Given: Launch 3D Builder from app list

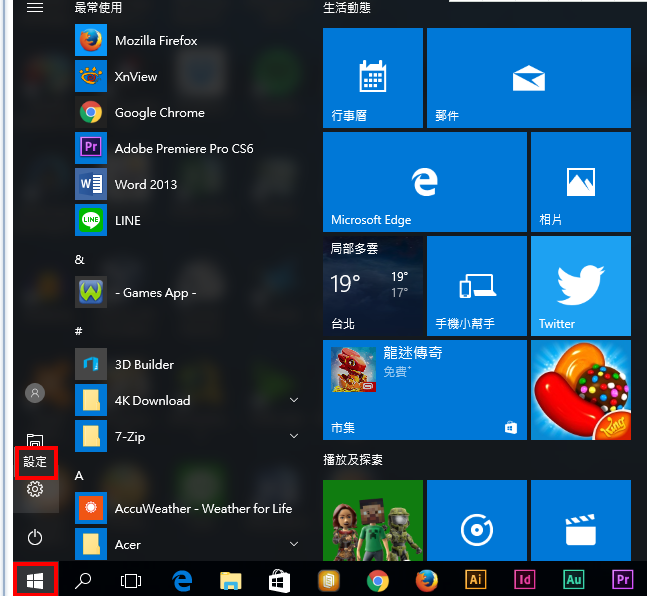Looking at the screenshot, I should 188,364.
